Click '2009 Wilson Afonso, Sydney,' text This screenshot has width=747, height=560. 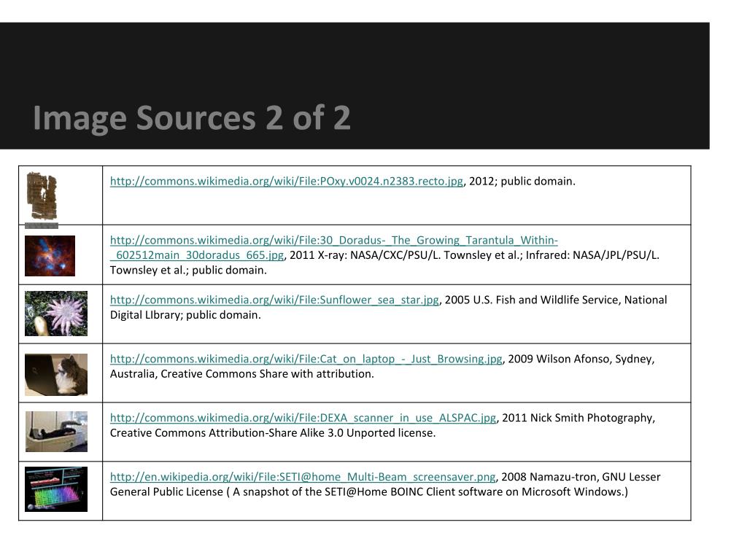click(x=581, y=359)
